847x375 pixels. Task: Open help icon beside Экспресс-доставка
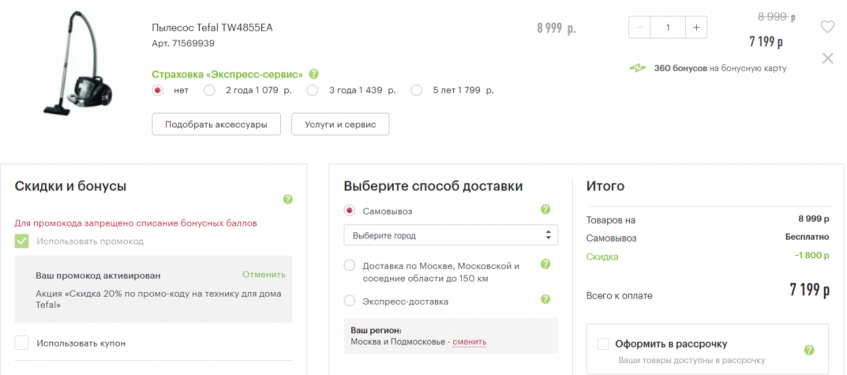(545, 299)
